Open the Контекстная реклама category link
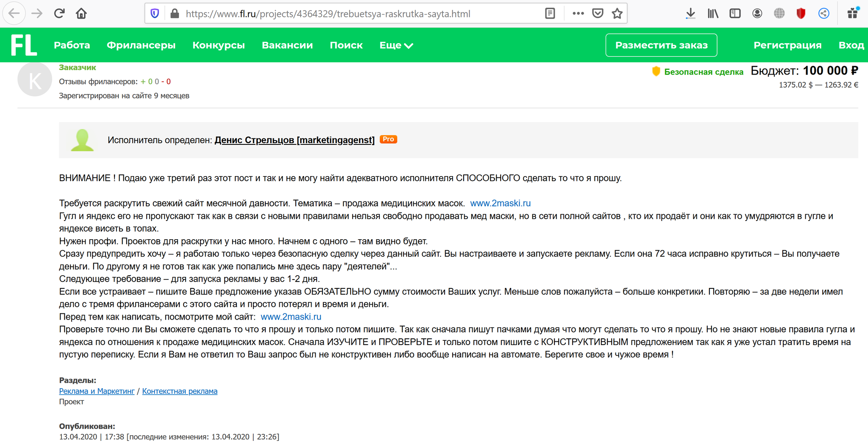 tap(180, 391)
